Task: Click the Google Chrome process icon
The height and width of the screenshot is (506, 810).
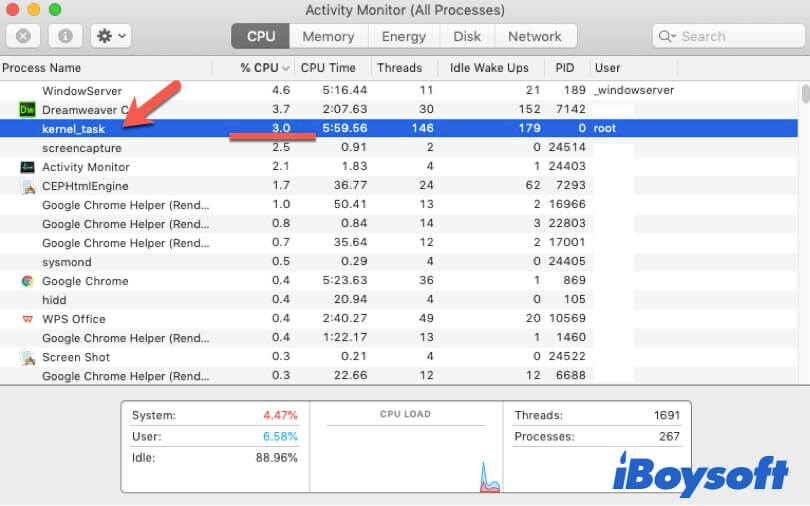Action: point(27,281)
